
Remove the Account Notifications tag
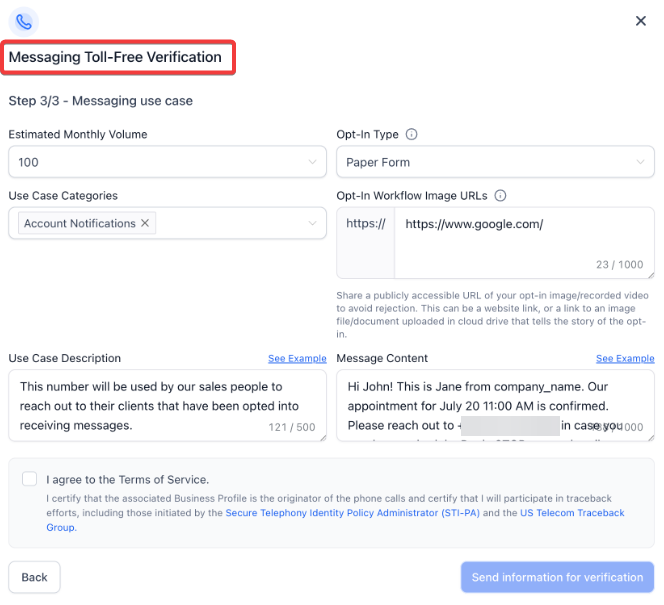145,223
